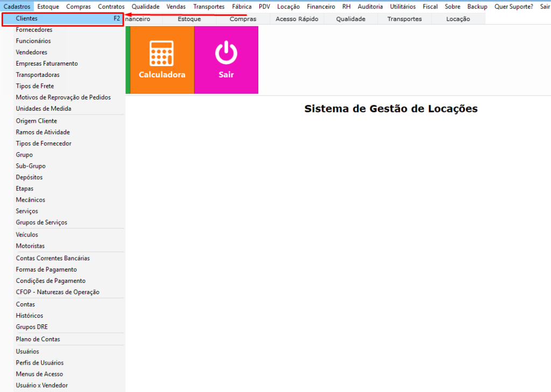Screen dimensions: 551x392
Task: Select the Qualidade tab
Action: 350,19
